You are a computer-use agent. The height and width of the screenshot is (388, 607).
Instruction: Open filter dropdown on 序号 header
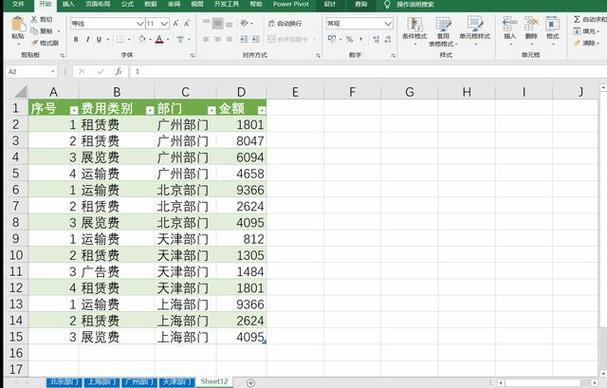pos(74,111)
